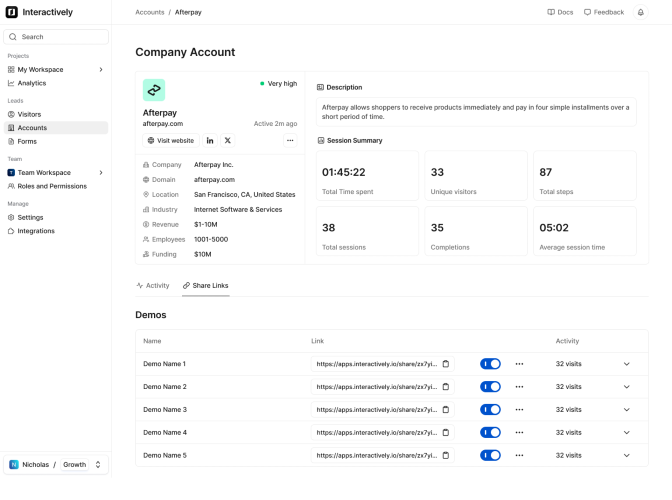Copy the Demo Name 3 link
This screenshot has width=672, height=500.
pos(446,410)
